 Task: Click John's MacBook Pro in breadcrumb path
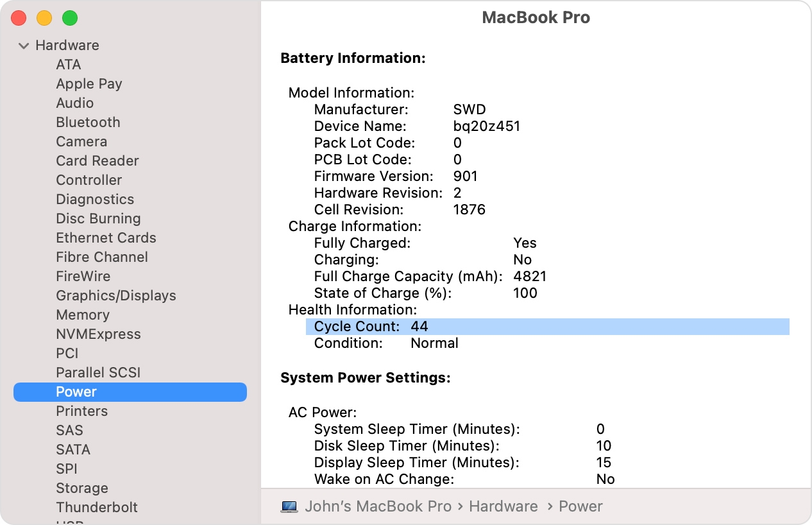pyautogui.click(x=380, y=506)
